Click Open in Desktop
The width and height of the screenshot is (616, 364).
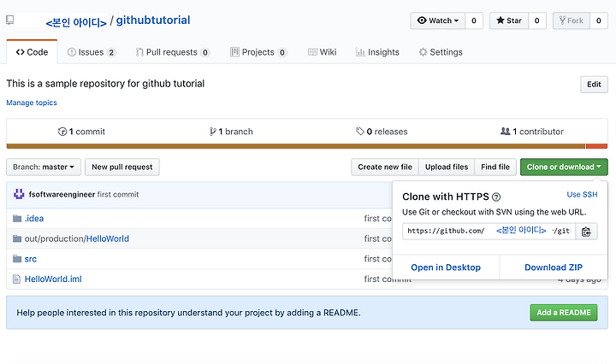(446, 267)
